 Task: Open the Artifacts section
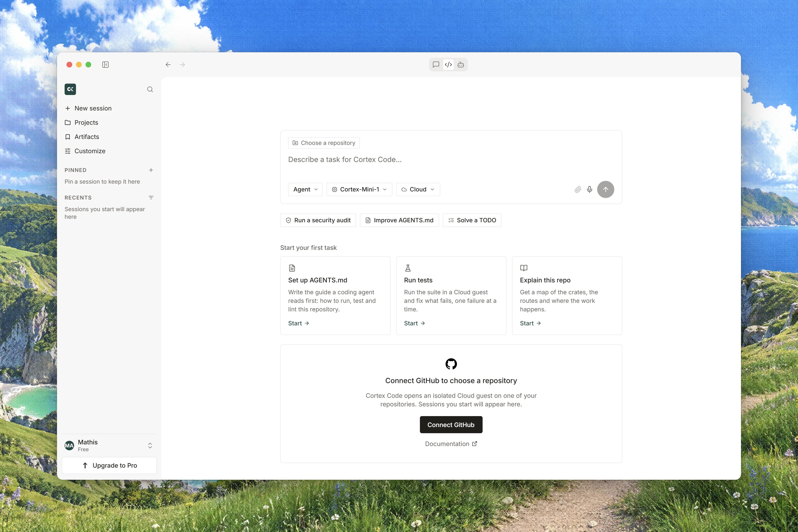click(109, 137)
